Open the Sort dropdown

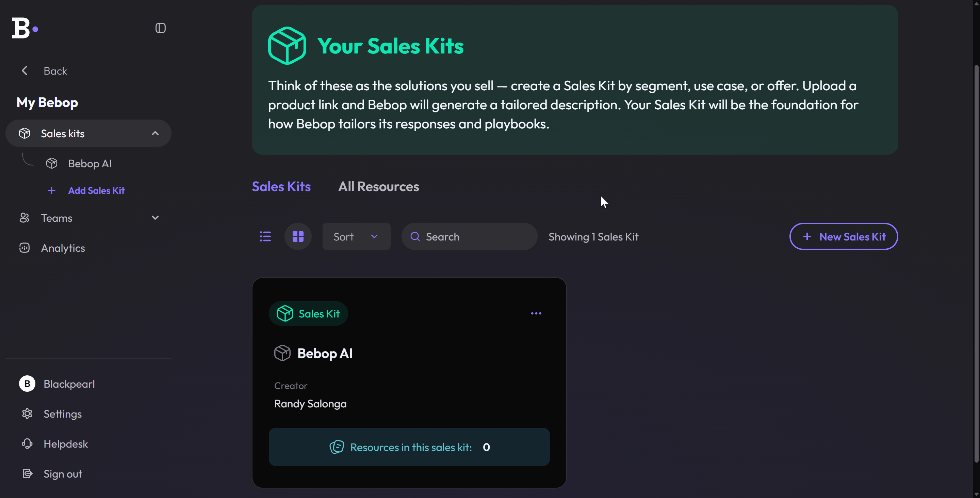pos(356,237)
